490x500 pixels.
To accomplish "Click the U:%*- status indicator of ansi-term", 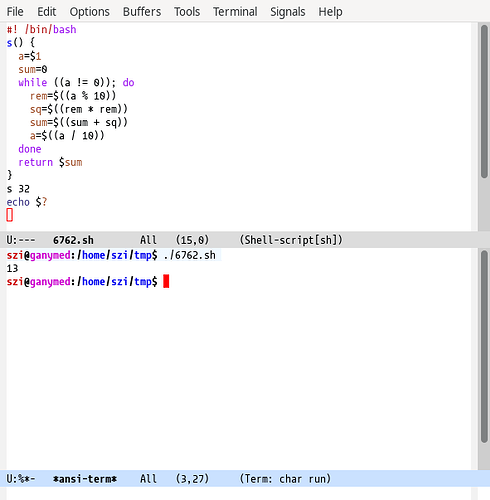I will tap(21, 479).
